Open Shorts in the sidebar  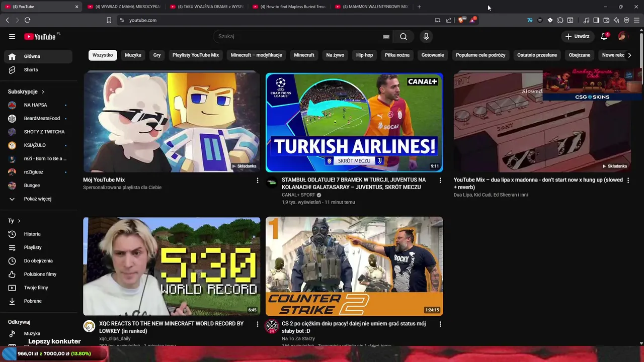38,70
